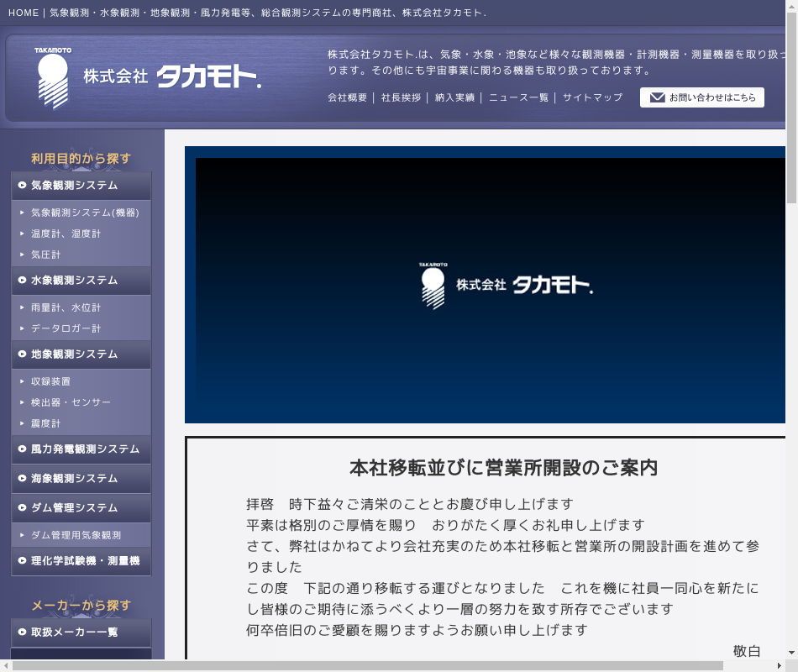Click the arrow beside データロガー計
This screenshot has width=798, height=672.
tap(22, 328)
